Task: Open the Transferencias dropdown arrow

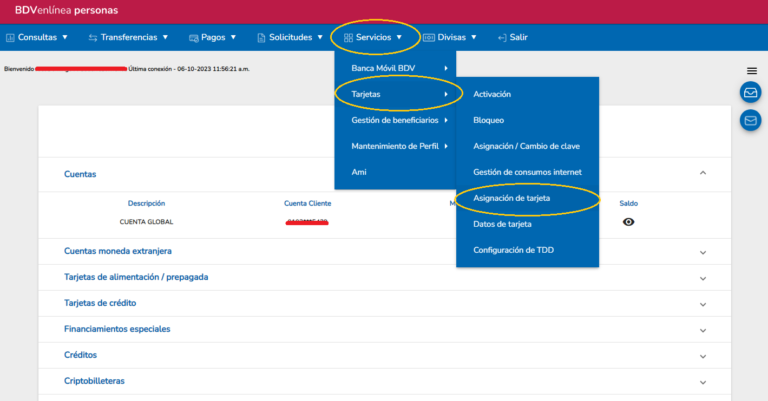Action: (x=165, y=37)
